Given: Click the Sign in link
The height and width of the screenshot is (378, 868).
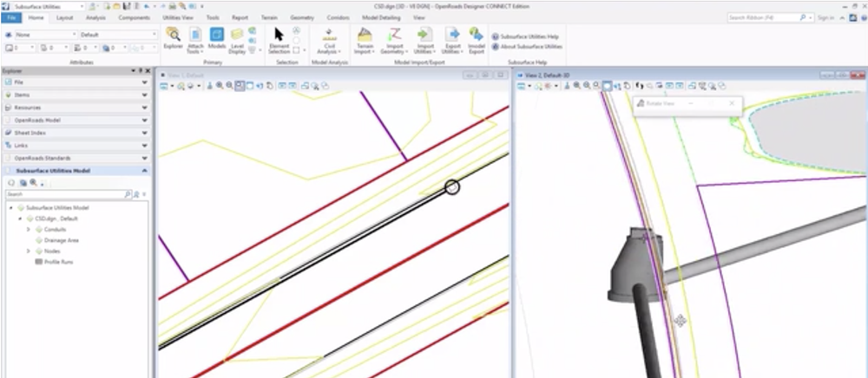Looking at the screenshot, I should click(x=825, y=17).
